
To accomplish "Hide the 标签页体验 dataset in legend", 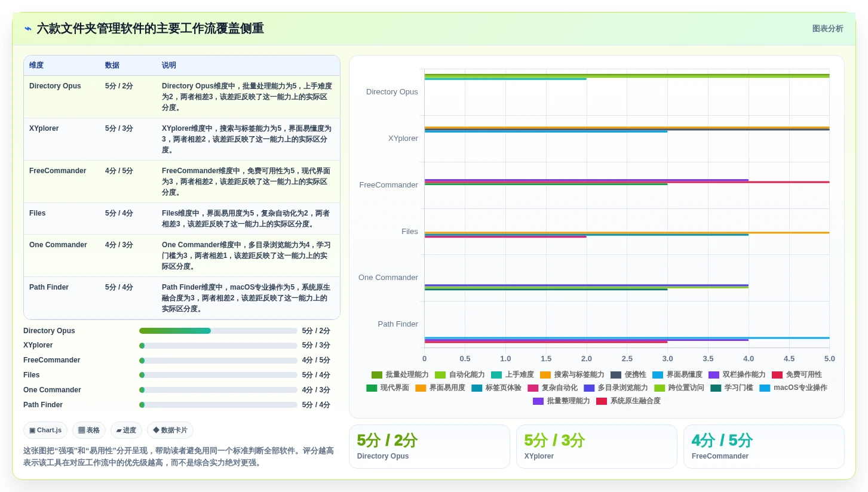I will coord(496,388).
